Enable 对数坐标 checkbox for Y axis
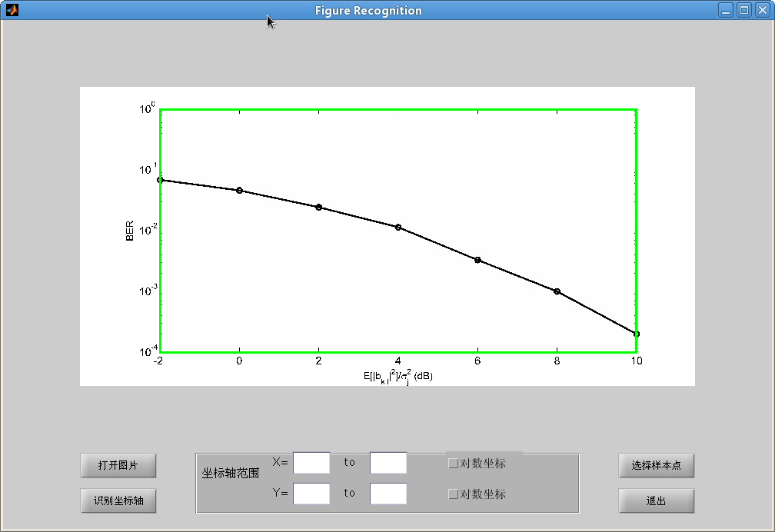This screenshot has width=775, height=532. [454, 494]
